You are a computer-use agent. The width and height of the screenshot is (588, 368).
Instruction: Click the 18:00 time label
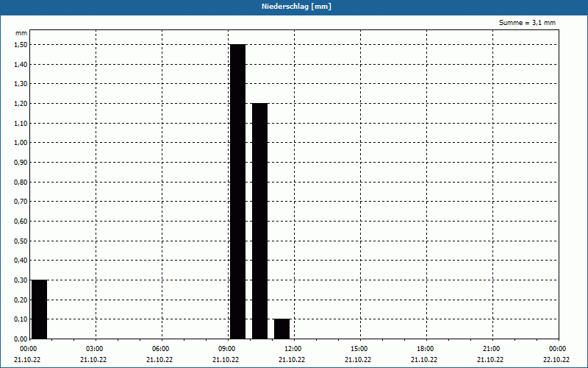pyautogui.click(x=426, y=349)
